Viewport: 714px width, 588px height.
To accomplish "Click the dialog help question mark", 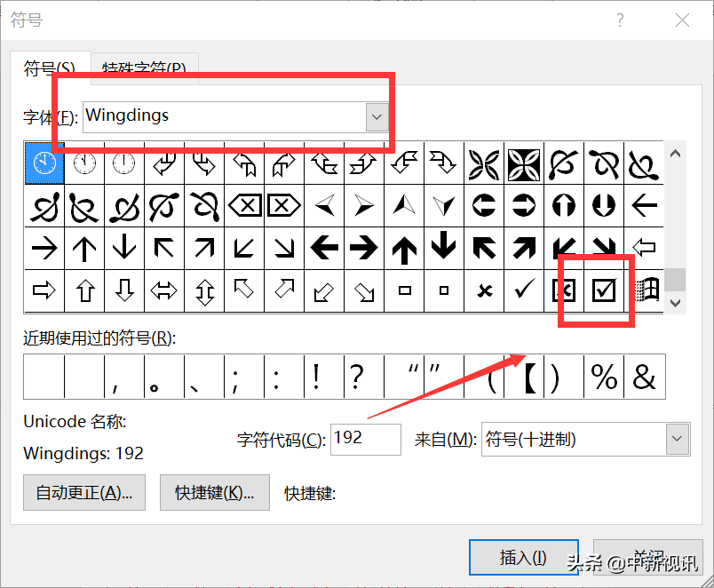I will point(620,20).
